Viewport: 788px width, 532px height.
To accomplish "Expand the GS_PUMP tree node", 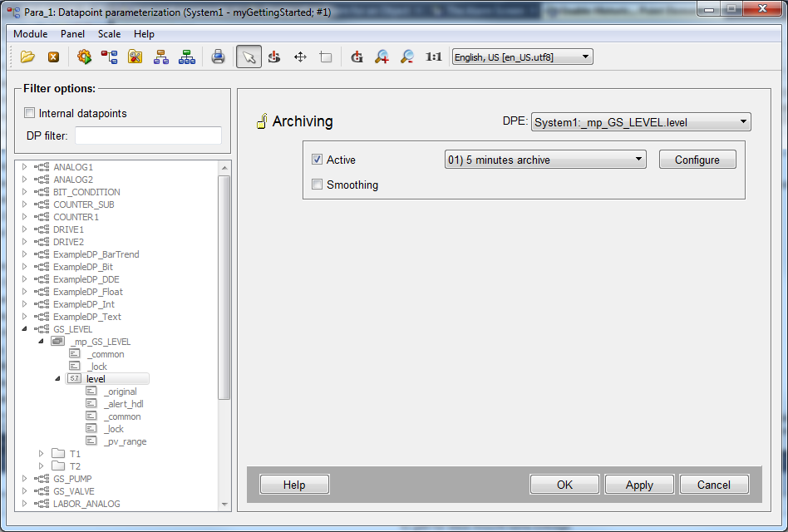I will 24,478.
